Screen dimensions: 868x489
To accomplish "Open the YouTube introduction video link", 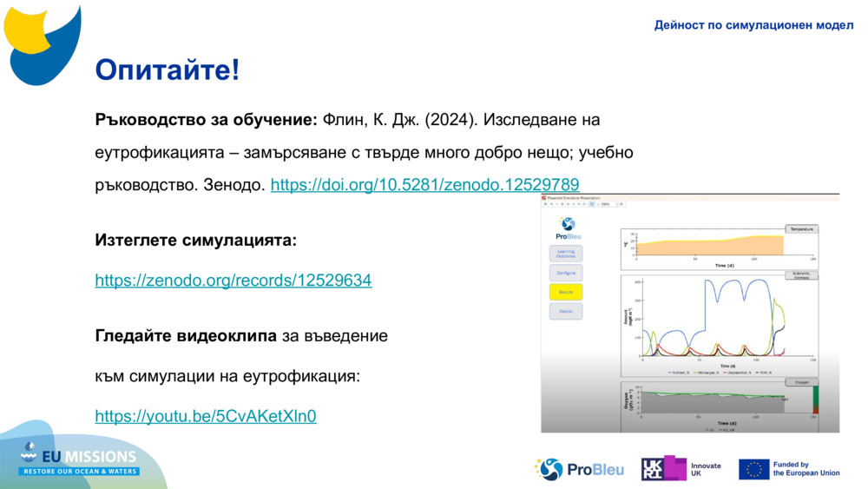I will pyautogui.click(x=205, y=416).
